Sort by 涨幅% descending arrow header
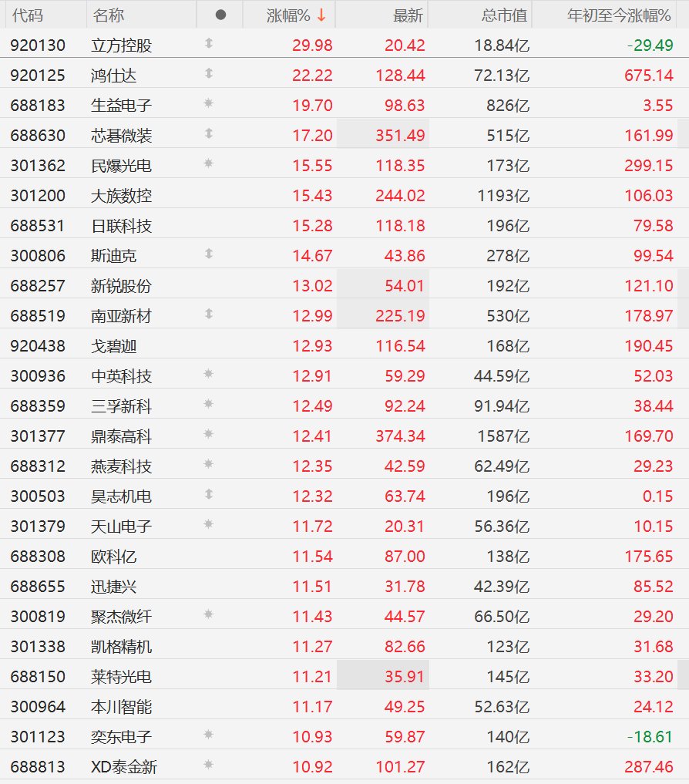Screen dimensions: 689x784 click(296, 15)
